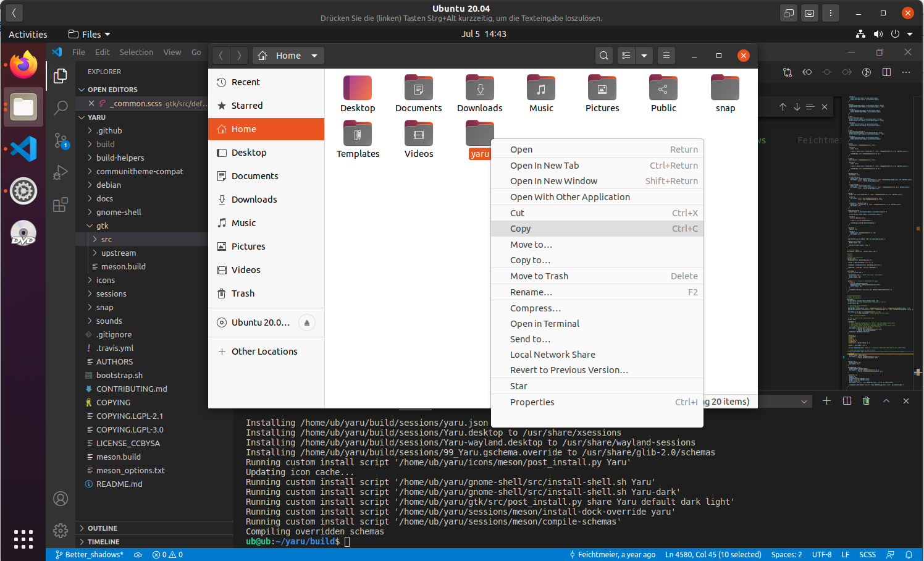The image size is (924, 561).
Task: Open Extensions view in VS Code
Action: [x=61, y=205]
